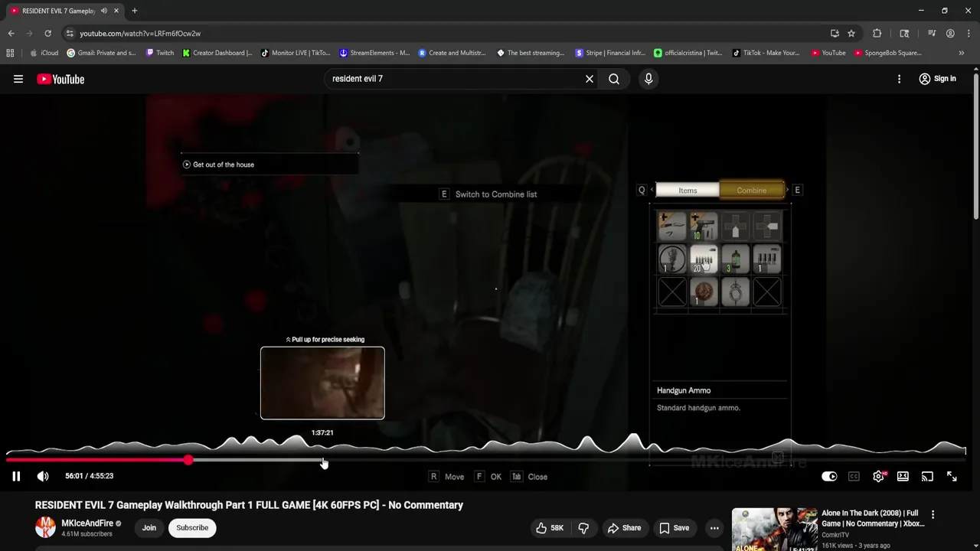The image size is (980, 551).
Task: Open the Alone In The Dark video title
Action: click(x=873, y=518)
